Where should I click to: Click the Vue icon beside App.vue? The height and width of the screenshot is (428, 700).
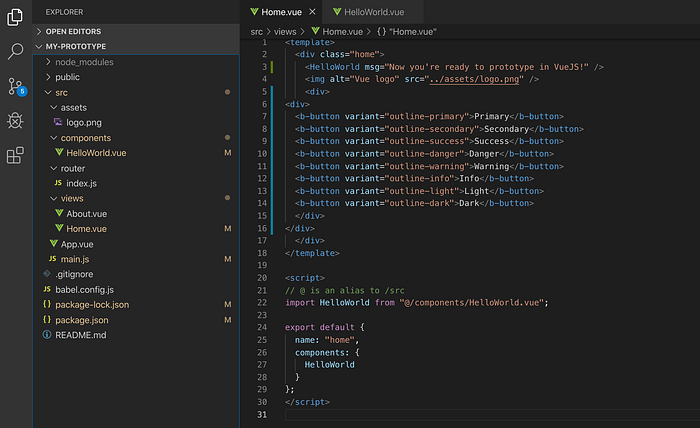[x=54, y=244]
